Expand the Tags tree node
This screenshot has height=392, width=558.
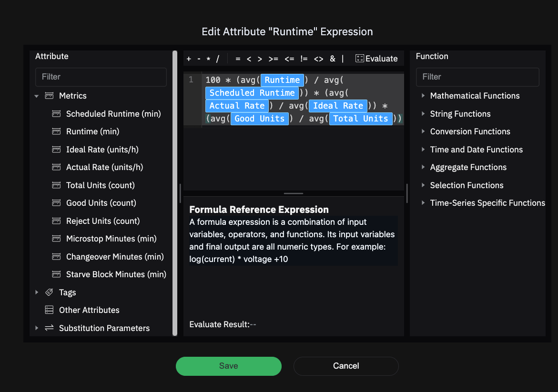tap(37, 292)
